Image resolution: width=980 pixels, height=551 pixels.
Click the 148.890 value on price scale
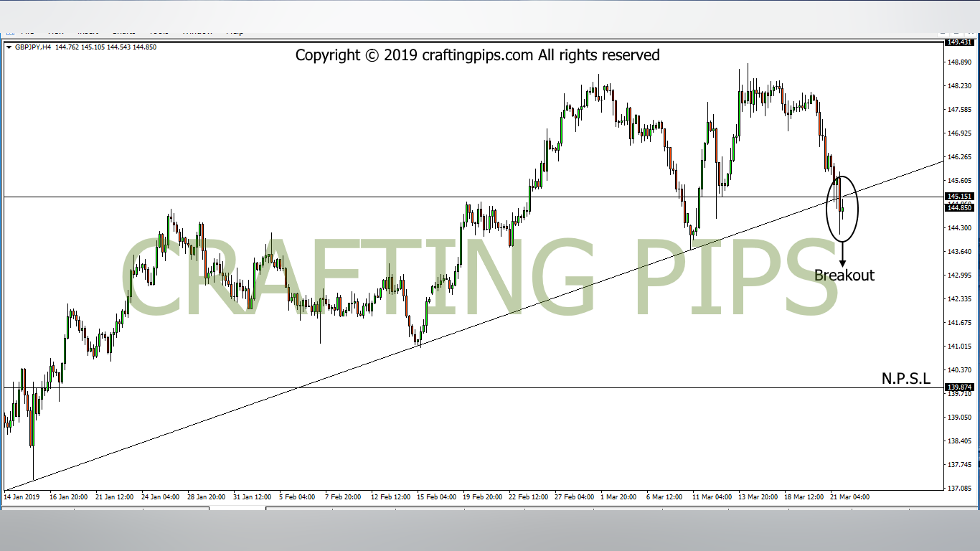tap(960, 62)
